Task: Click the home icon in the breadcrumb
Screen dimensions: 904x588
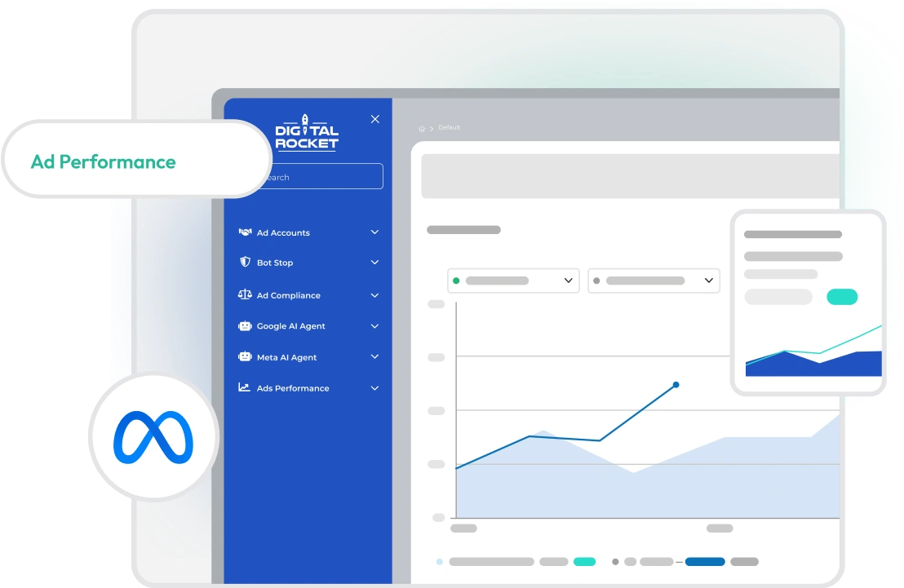Action: [x=422, y=128]
